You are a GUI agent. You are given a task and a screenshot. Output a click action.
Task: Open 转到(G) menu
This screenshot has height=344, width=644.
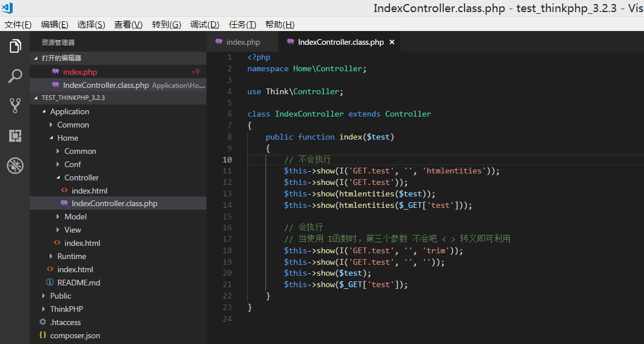pos(166,25)
